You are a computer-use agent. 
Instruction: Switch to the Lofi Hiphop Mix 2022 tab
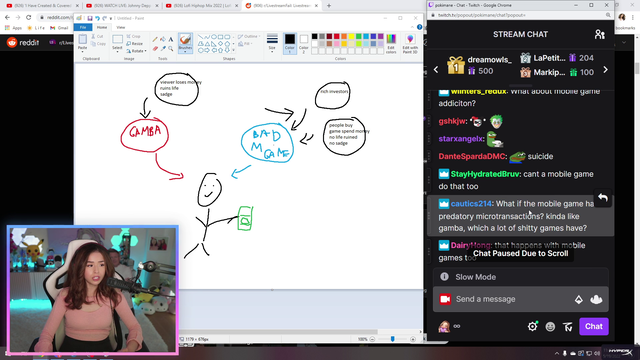(x=202, y=6)
